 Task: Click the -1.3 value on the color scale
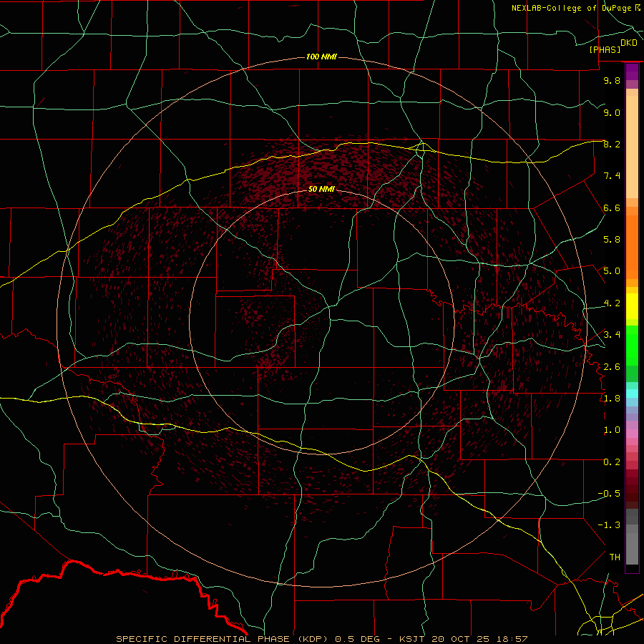pyautogui.click(x=609, y=525)
